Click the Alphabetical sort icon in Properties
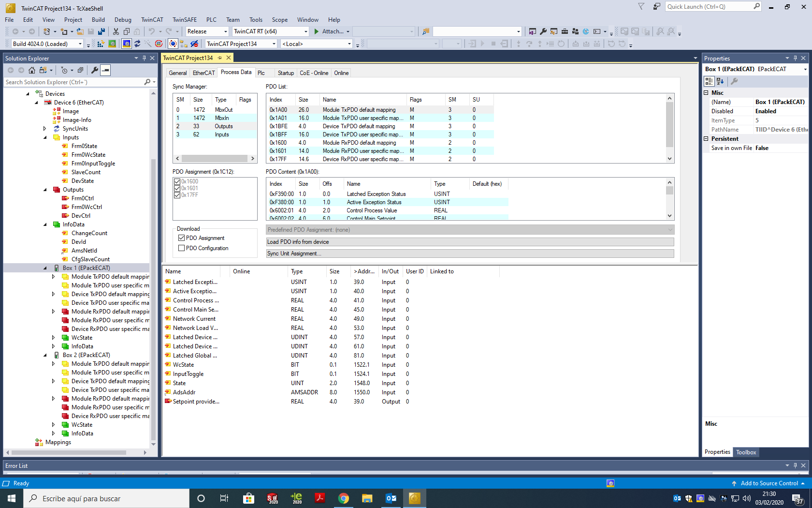 click(720, 81)
